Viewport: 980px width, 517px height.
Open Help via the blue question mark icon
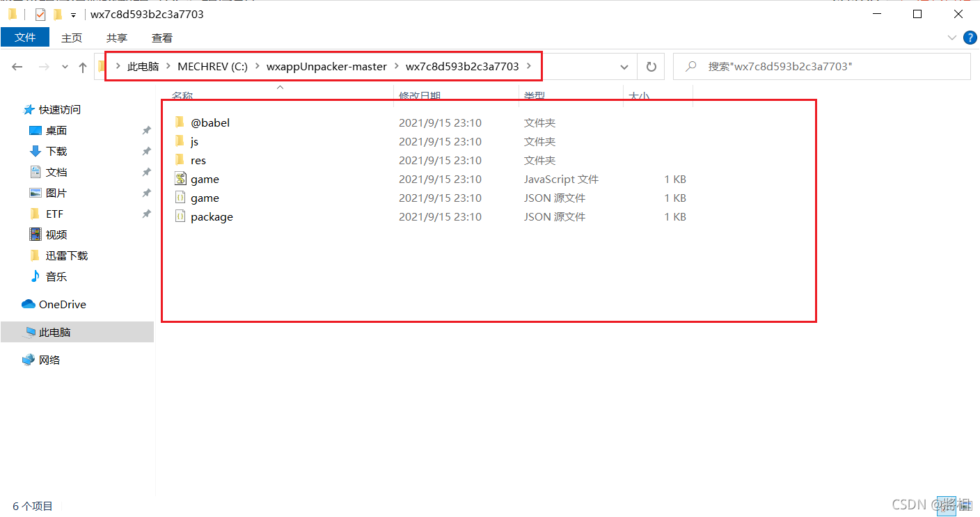970,38
